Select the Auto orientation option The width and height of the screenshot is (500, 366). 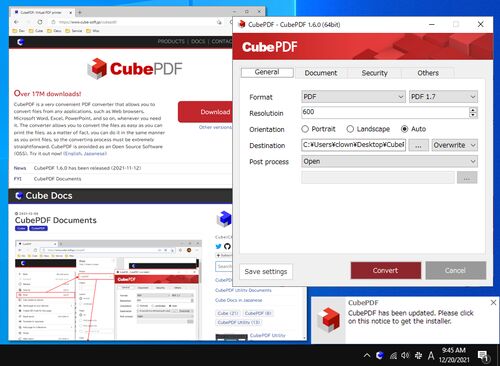414,129
